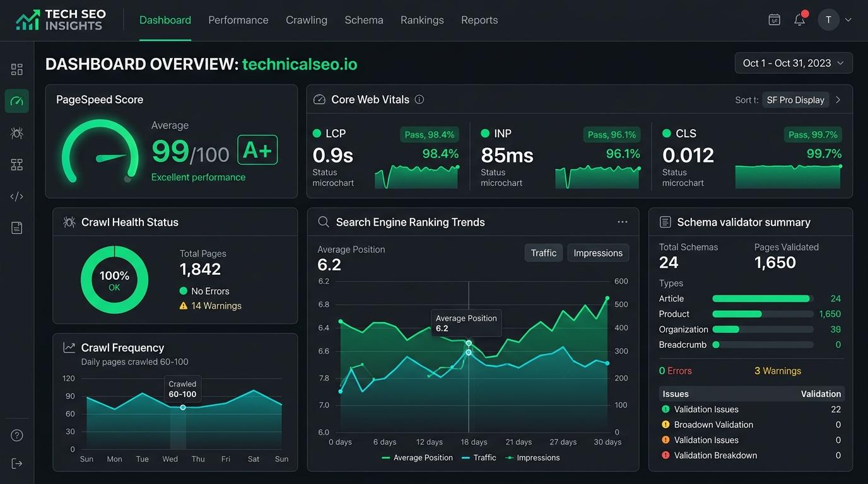The image size is (868, 484).
Task: Click the 14 Warnings link
Action: click(216, 306)
